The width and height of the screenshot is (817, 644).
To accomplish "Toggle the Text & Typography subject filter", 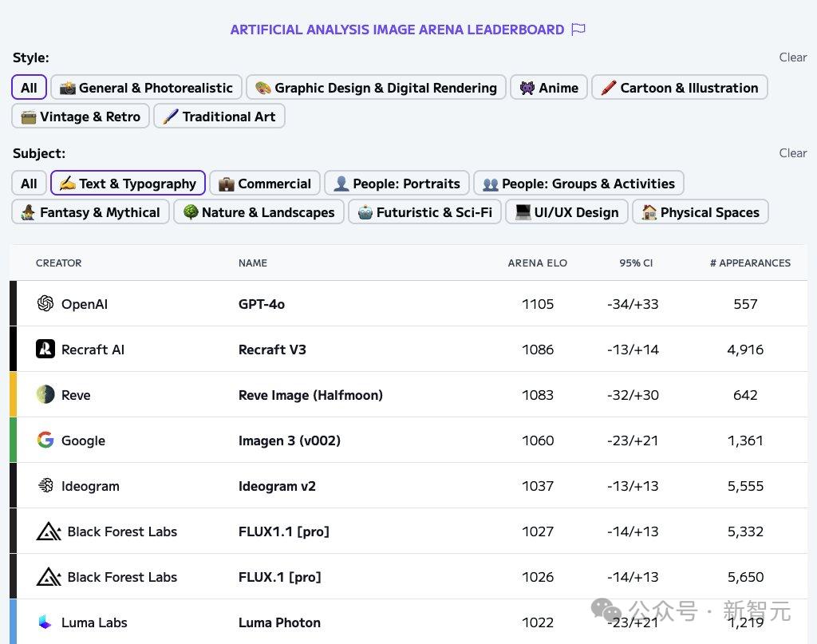I will coord(128,184).
